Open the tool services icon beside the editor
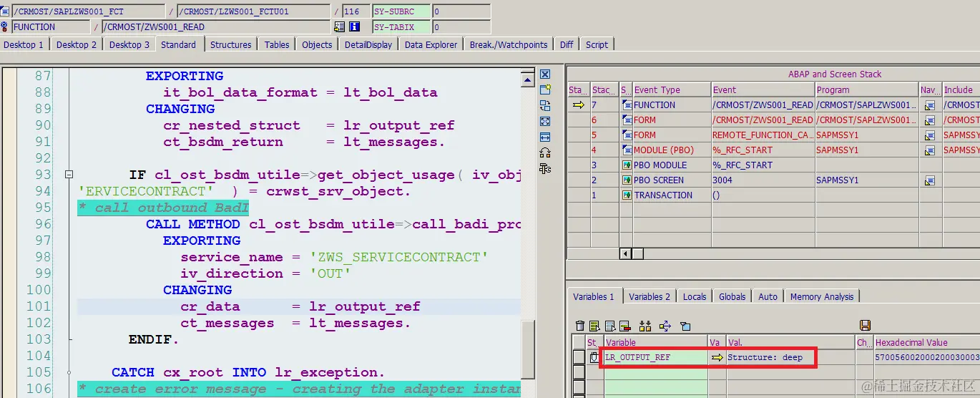Viewport: 980px width, 398px height. pos(545,168)
